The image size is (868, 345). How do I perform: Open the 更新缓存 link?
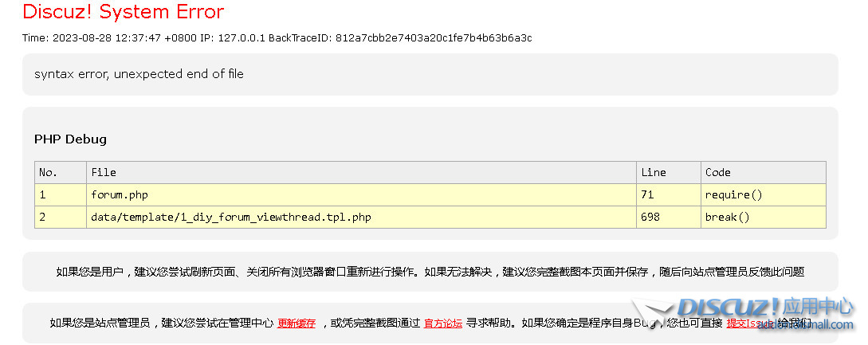pyautogui.click(x=297, y=323)
